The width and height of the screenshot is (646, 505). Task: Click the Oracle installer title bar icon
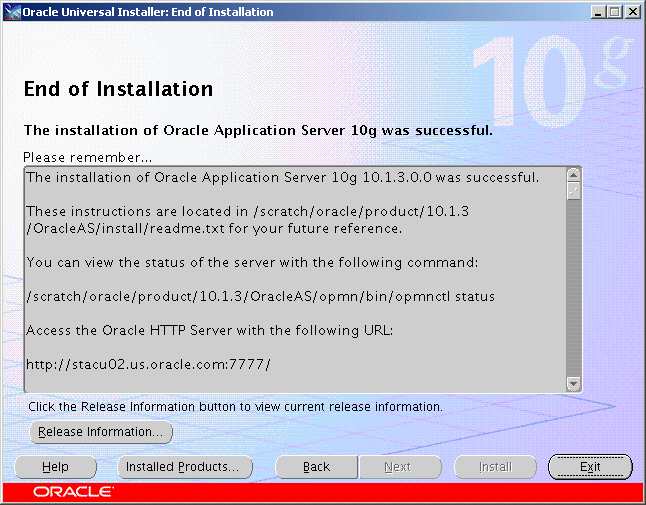click(x=12, y=12)
